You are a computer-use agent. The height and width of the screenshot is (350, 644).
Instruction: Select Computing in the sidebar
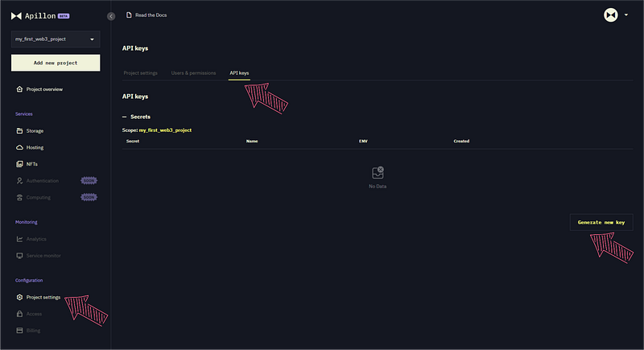tap(38, 197)
